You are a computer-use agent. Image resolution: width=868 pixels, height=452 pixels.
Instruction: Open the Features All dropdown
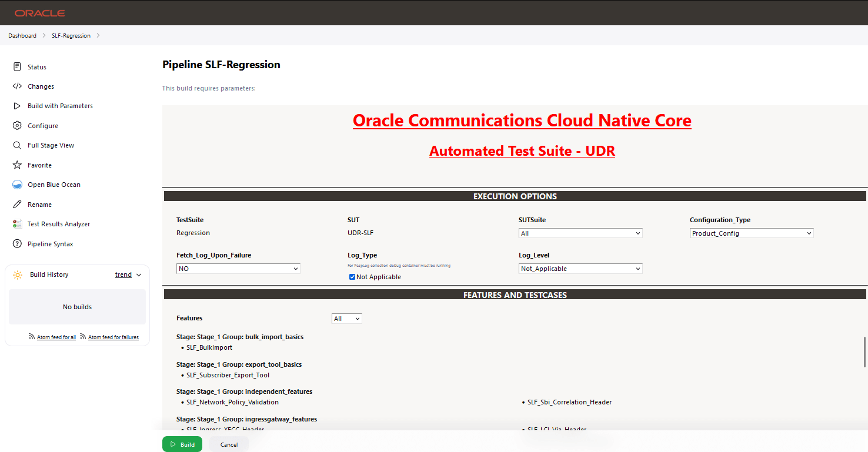tap(347, 319)
